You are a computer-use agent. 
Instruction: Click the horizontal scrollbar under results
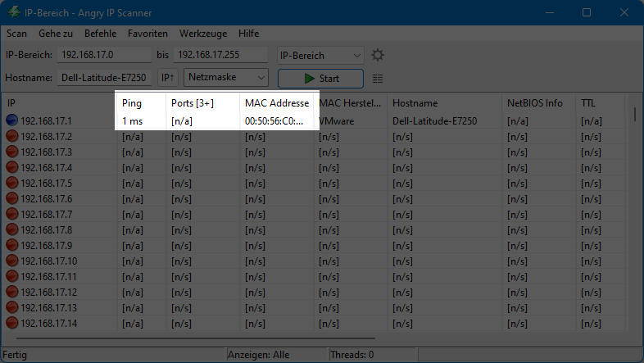[195, 338]
